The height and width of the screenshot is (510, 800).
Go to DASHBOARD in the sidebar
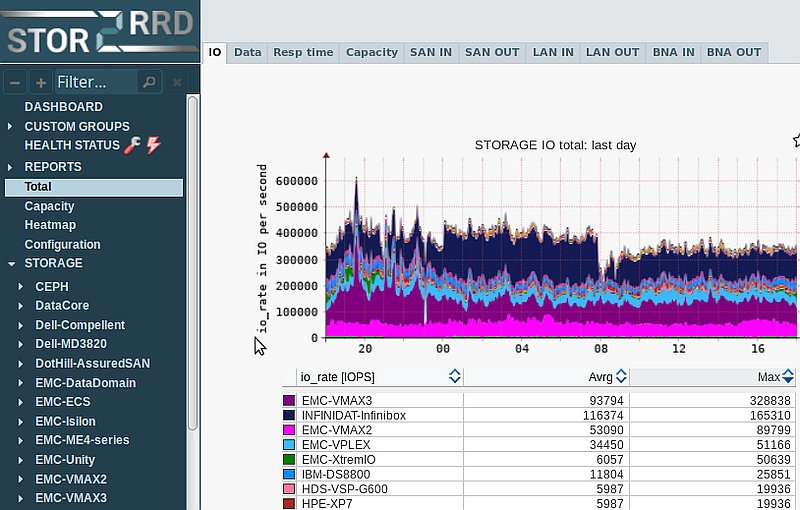(x=63, y=107)
